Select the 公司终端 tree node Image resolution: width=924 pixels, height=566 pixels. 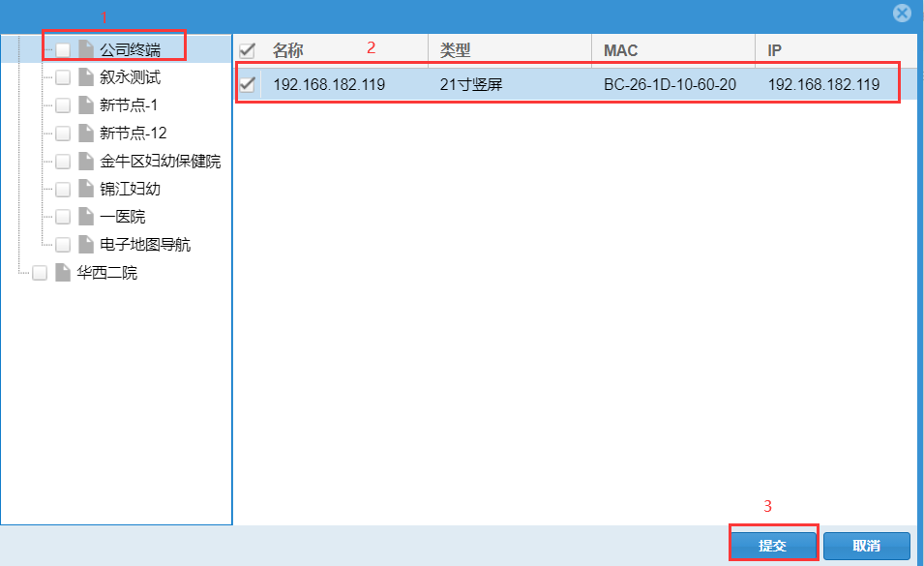click(x=130, y=49)
